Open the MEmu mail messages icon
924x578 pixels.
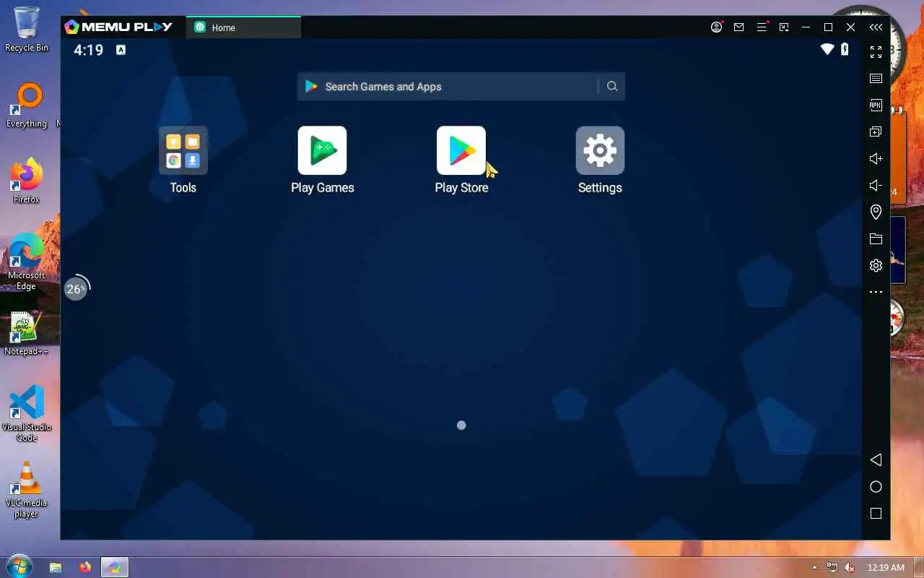(738, 27)
